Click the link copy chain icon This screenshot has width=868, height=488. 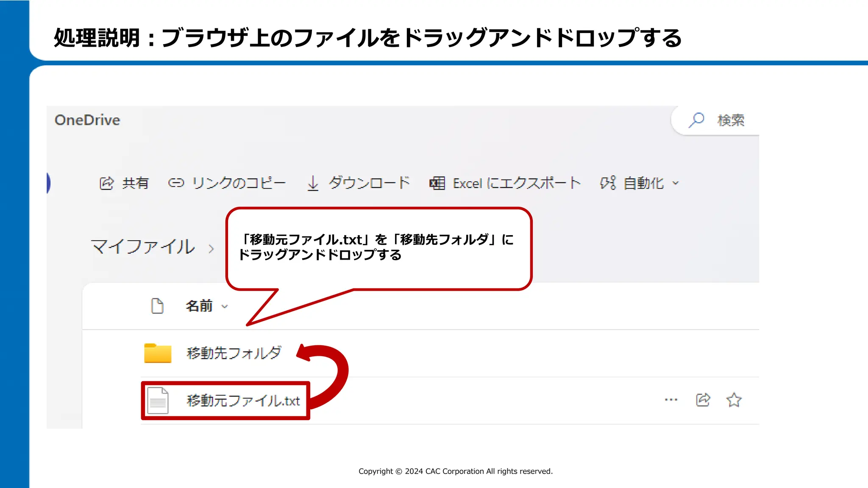(x=176, y=183)
